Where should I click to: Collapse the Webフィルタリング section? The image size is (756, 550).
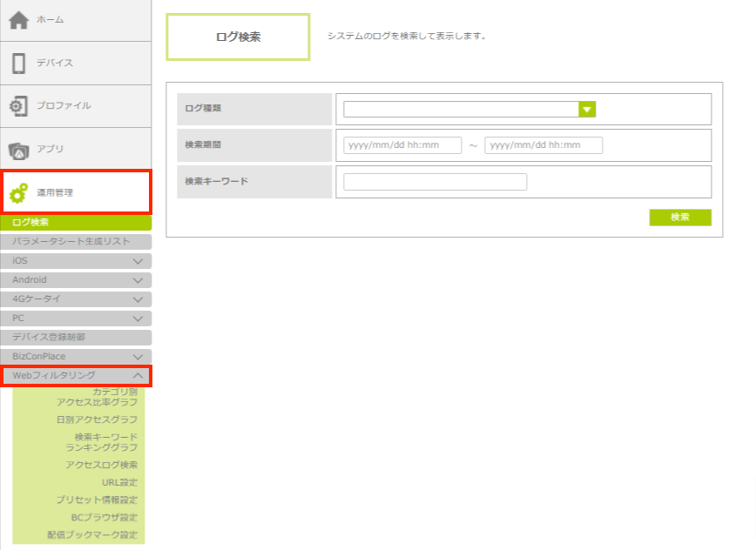tap(138, 376)
